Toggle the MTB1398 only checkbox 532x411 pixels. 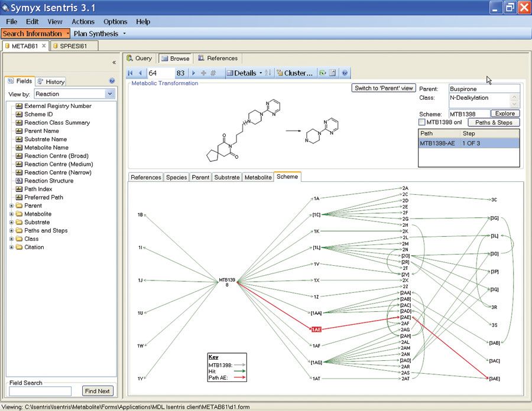click(421, 122)
